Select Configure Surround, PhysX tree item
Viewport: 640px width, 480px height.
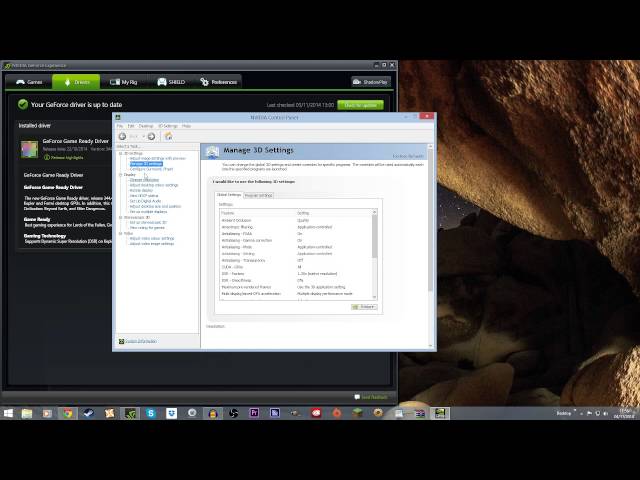[x=151, y=169]
